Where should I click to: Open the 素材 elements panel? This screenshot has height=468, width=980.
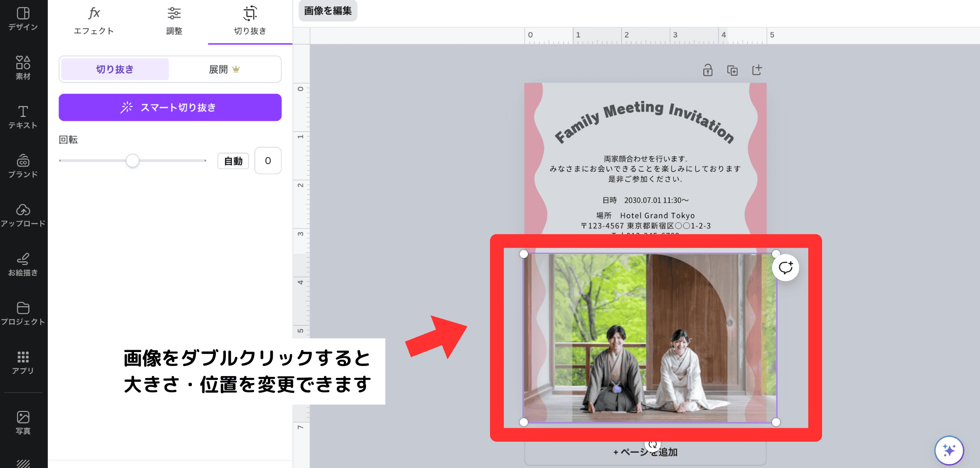coord(23,68)
